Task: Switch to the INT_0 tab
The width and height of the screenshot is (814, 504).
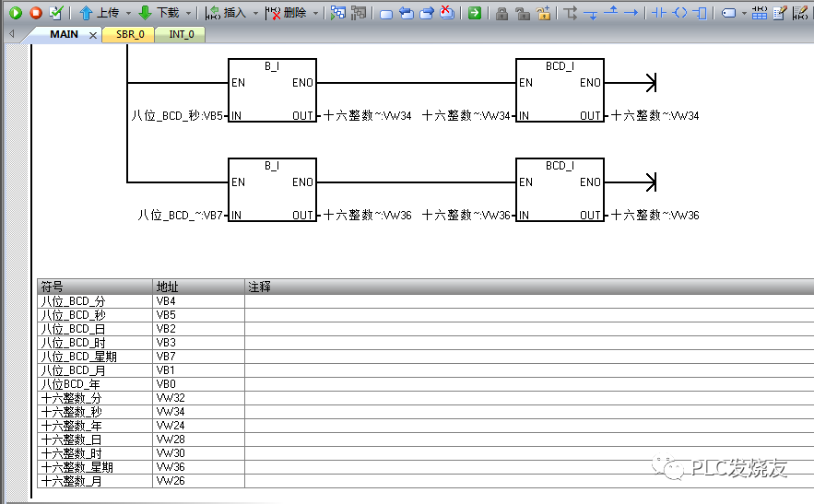Action: click(x=182, y=34)
